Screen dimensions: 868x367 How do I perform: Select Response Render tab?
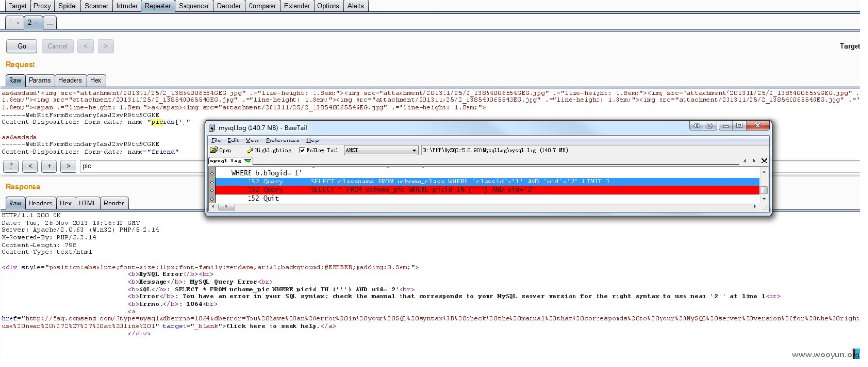tap(114, 204)
